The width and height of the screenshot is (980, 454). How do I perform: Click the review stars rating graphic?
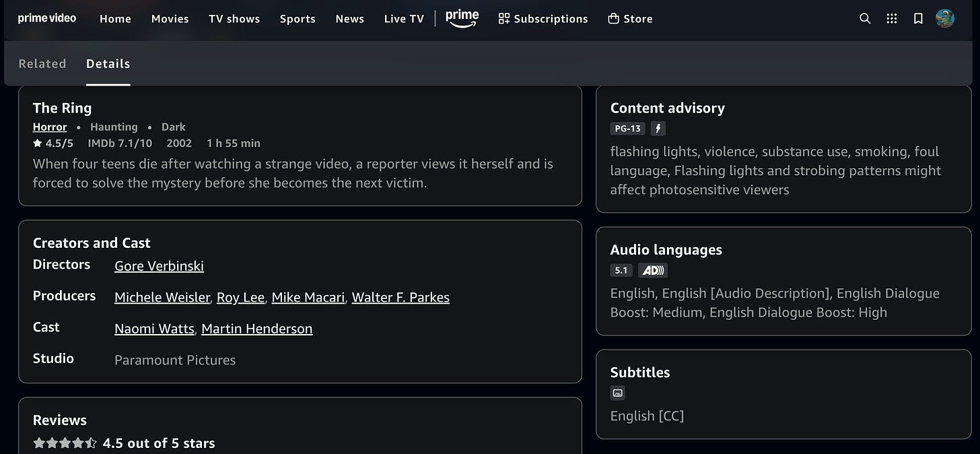(x=65, y=443)
